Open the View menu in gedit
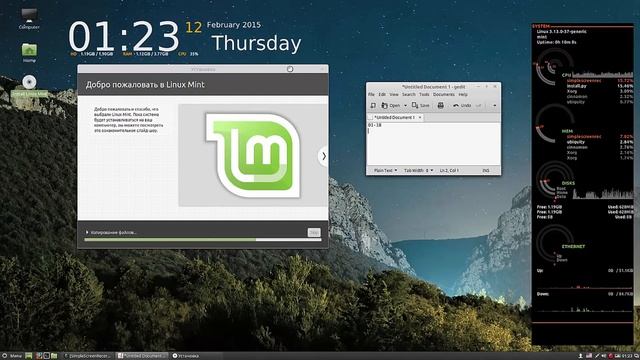Image resolution: width=640 pixels, height=360 pixels. (x=394, y=94)
